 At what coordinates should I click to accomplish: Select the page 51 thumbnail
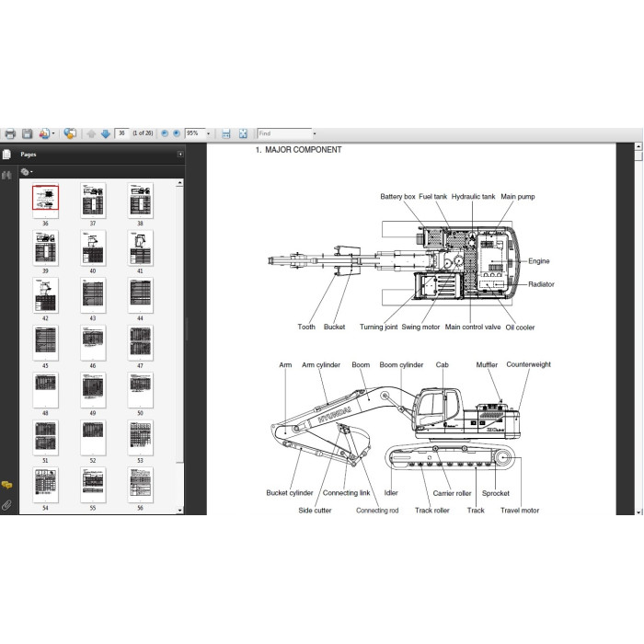pos(45,438)
